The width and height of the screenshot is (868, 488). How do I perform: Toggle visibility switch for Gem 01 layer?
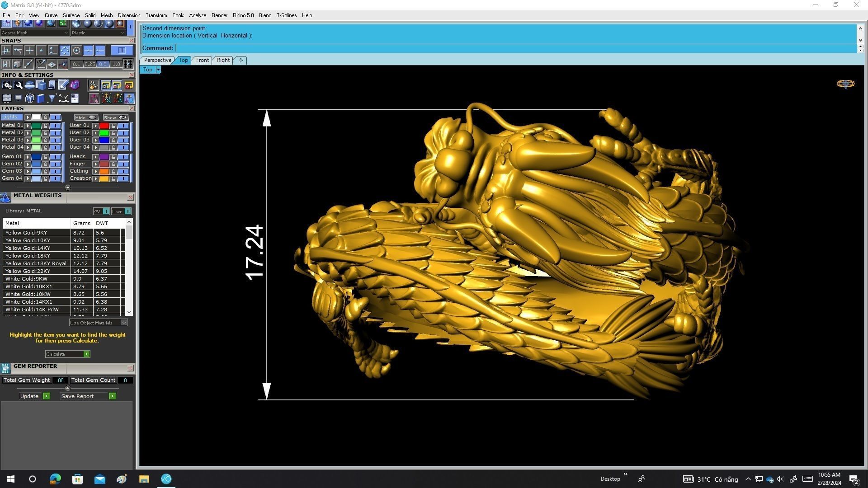55,157
